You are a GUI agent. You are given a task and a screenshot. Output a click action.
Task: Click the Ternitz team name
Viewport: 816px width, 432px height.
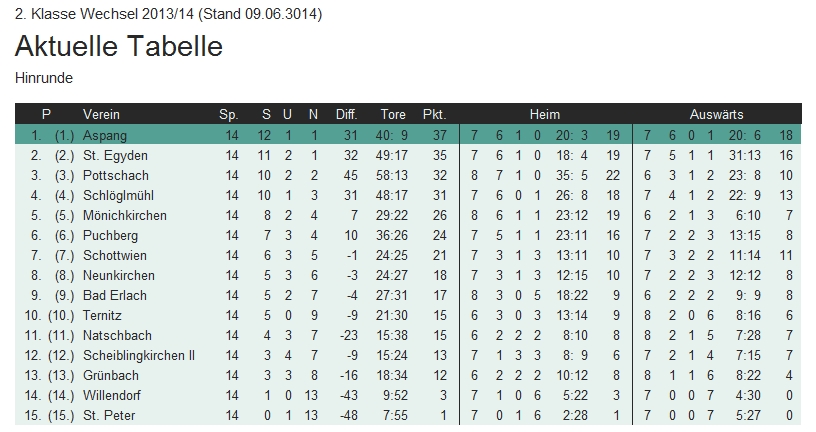[x=103, y=315]
